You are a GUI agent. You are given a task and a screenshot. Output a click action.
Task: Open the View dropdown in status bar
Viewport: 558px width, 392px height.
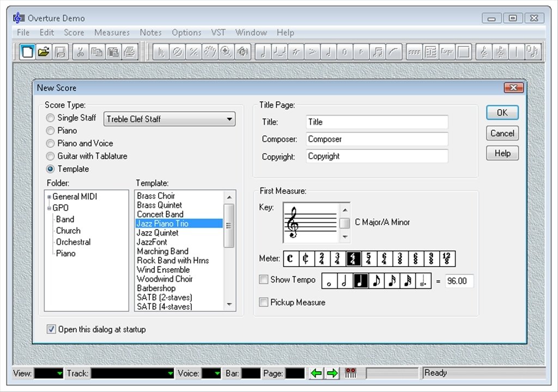point(48,373)
